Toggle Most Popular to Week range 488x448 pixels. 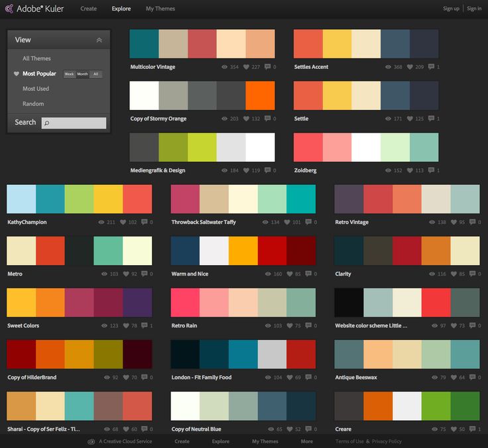[70, 74]
